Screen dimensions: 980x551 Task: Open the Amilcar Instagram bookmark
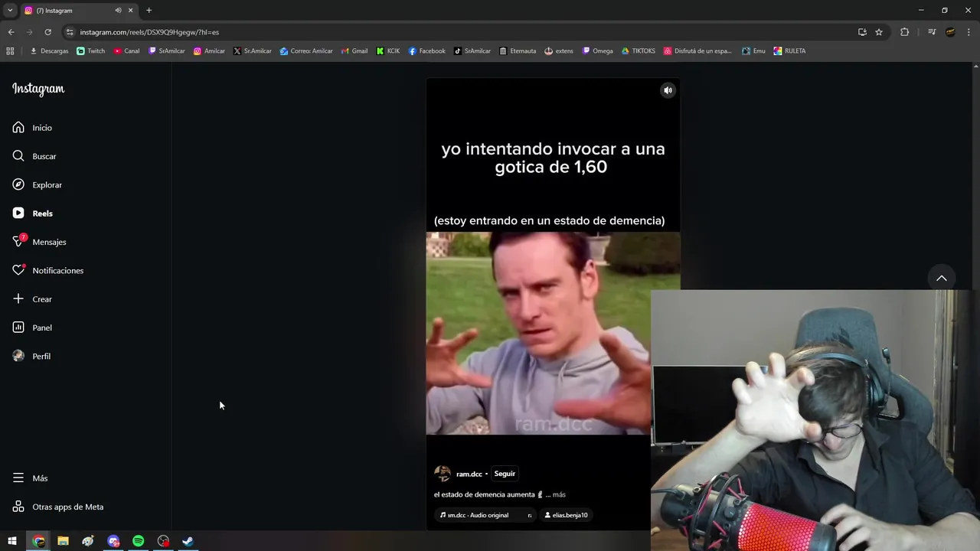(x=209, y=51)
